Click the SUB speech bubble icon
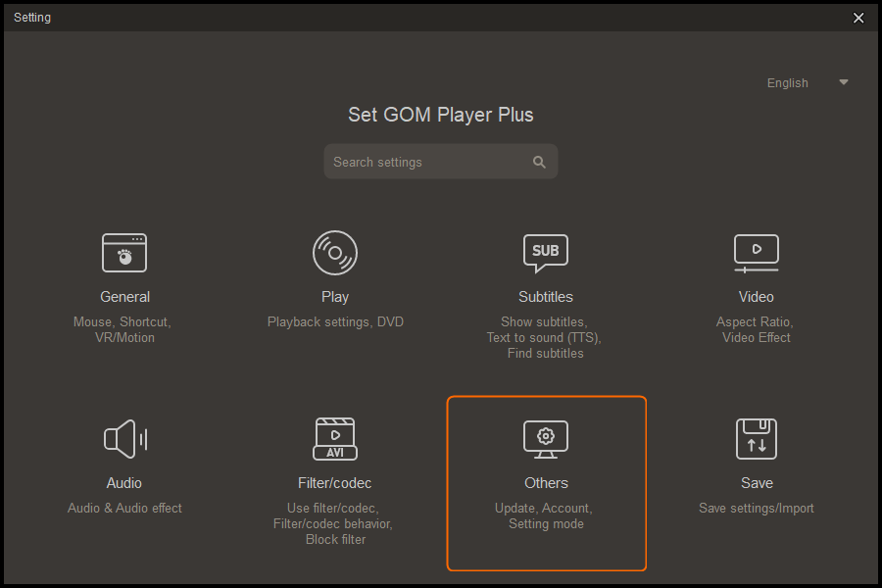This screenshot has width=882, height=588. (x=546, y=253)
